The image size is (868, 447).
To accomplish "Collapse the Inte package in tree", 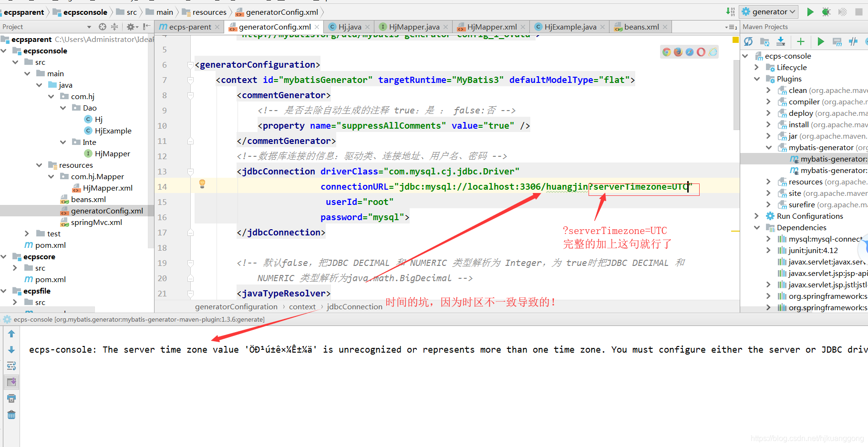I will click(63, 142).
